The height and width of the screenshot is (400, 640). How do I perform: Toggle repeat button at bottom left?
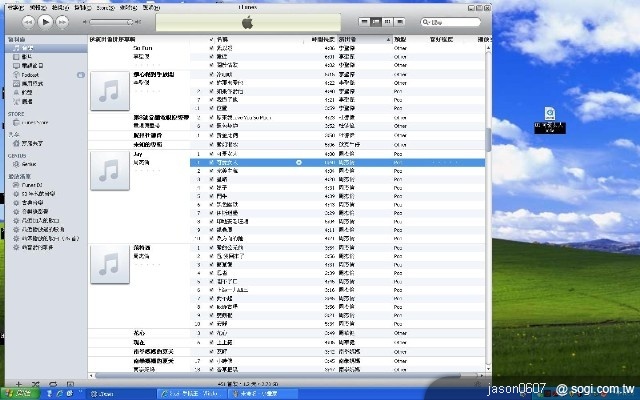click(51, 384)
